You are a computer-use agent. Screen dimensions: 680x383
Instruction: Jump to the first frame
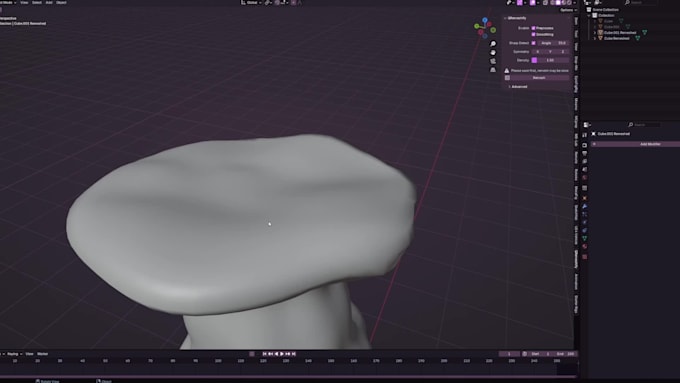coord(264,354)
